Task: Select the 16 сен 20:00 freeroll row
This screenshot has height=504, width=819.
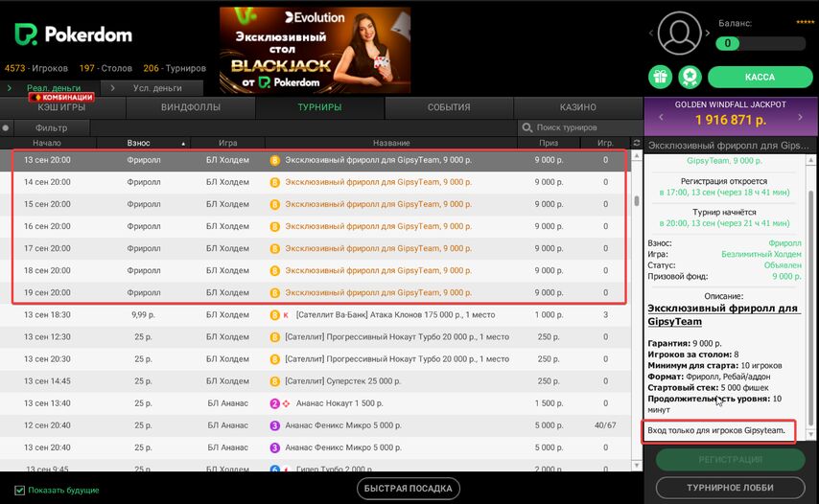Action: click(x=315, y=226)
